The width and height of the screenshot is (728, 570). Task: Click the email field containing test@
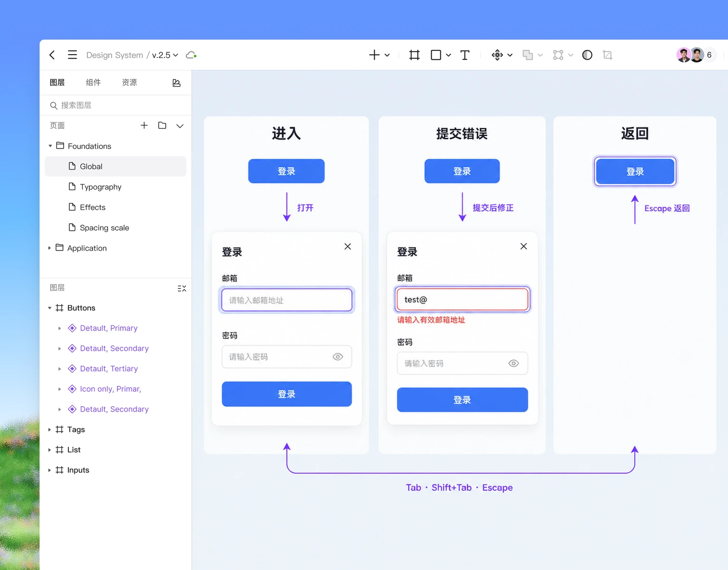click(x=463, y=300)
